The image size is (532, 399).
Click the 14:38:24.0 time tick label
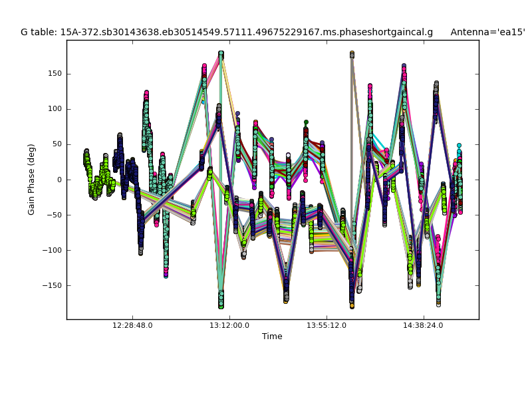tap(424, 326)
